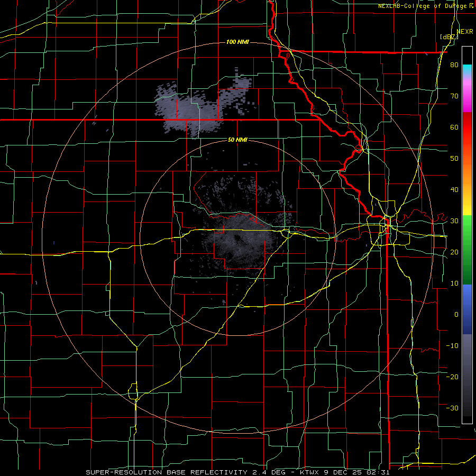Screen dimensions: 476x476
Task: Click the Super-Resolution Base Reflectivity caption text
Action: (237, 472)
